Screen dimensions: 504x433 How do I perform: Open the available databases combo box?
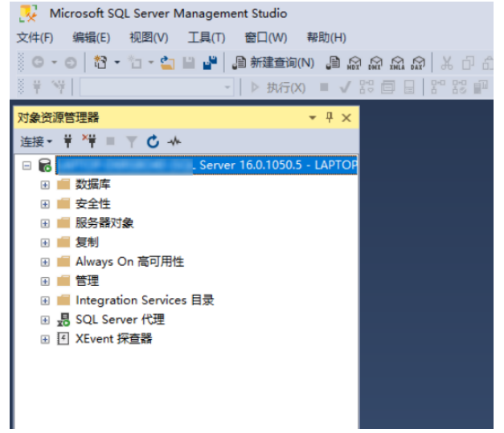(x=157, y=87)
